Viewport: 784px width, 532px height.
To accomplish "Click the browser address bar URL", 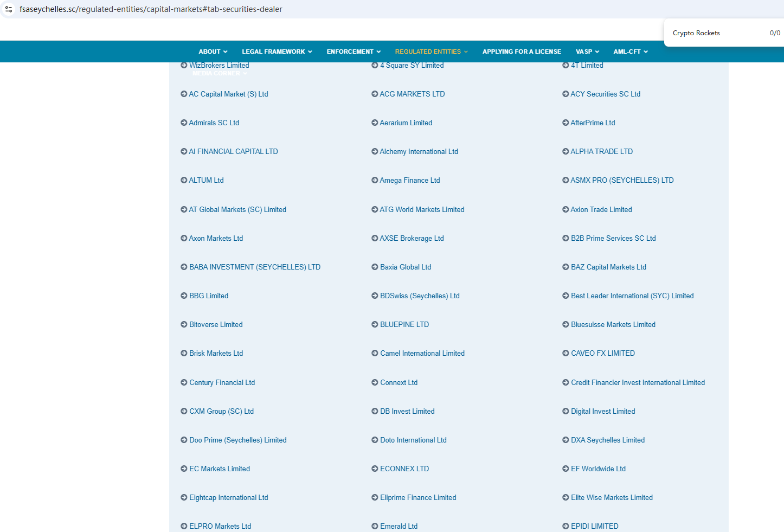I will point(151,9).
